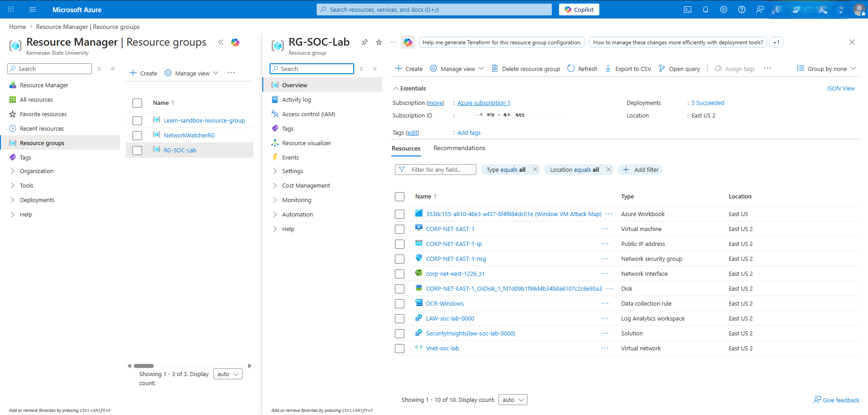868x415 pixels.
Task: Open the Group by none dropdown
Action: pyautogui.click(x=826, y=69)
